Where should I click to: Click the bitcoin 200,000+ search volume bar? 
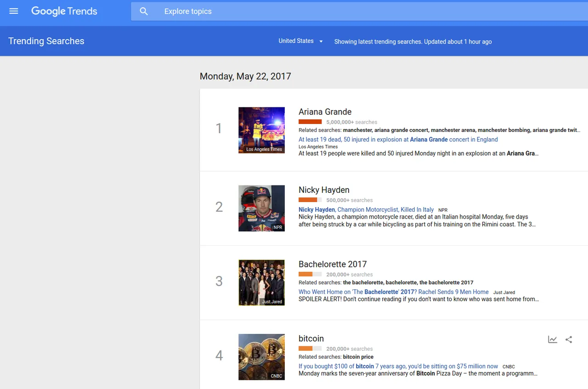[310, 349]
